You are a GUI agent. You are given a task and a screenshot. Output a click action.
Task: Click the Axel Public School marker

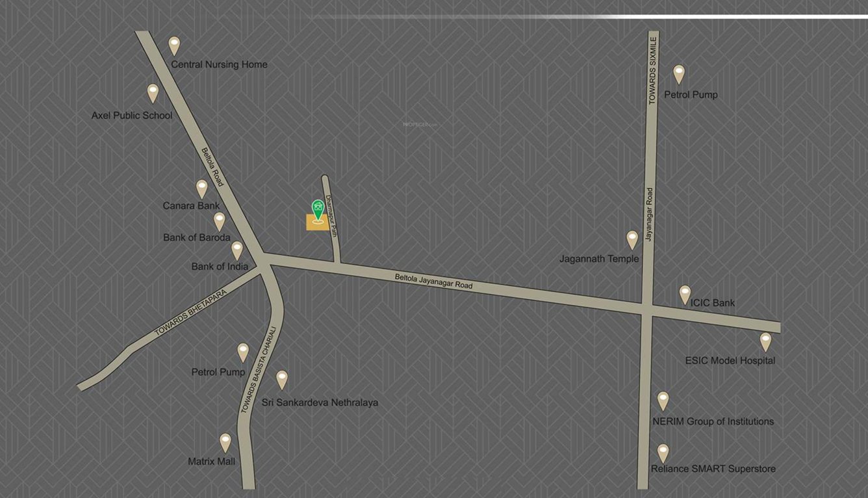coord(152,92)
